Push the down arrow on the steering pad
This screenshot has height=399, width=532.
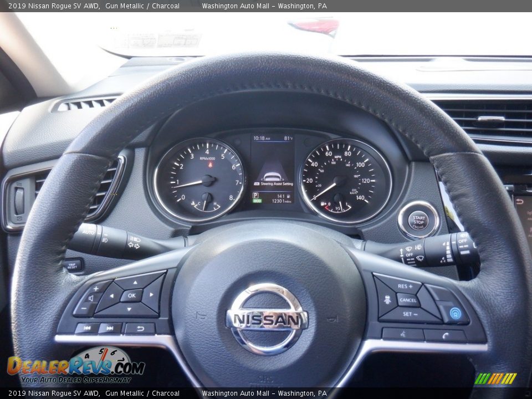tap(129, 309)
